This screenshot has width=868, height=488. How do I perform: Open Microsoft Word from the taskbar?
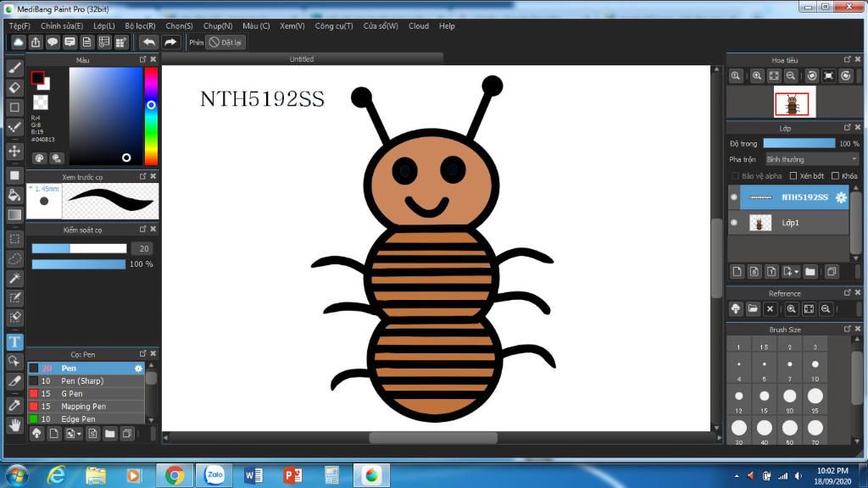tap(253, 475)
